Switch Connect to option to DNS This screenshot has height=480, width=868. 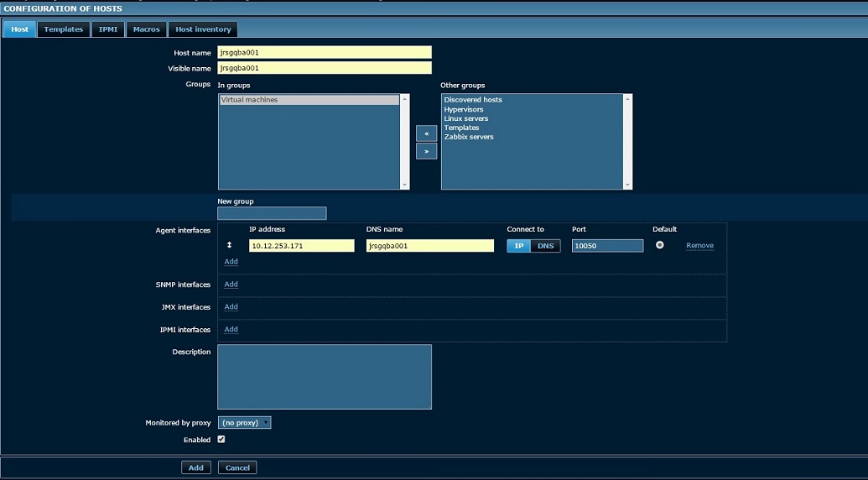(x=545, y=246)
